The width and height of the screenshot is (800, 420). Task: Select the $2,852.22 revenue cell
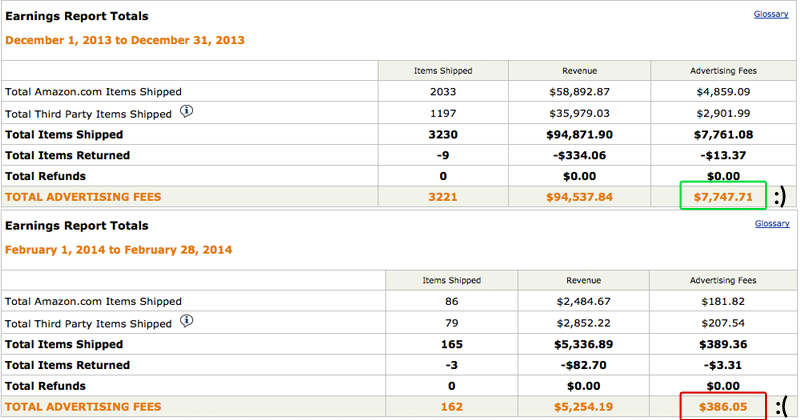pos(583,323)
